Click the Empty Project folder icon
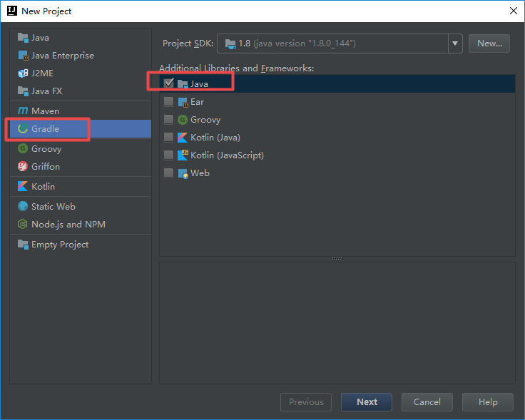 23,245
